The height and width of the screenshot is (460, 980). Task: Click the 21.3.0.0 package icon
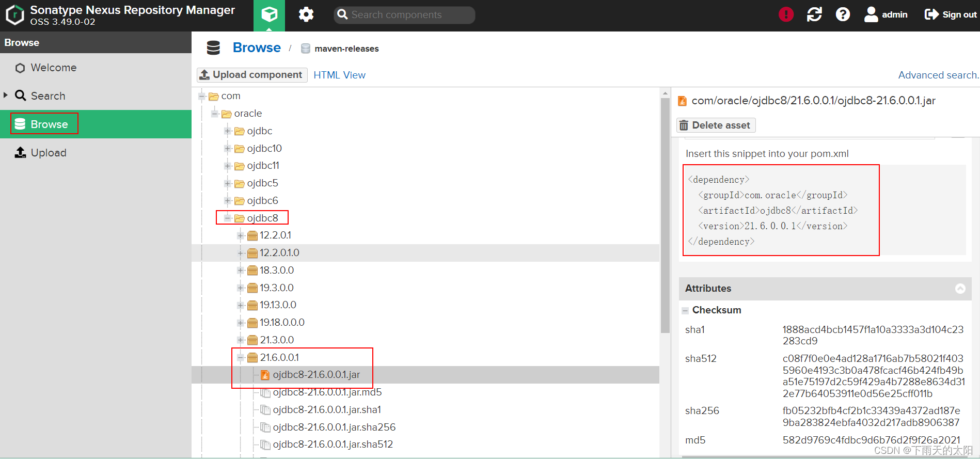click(252, 340)
